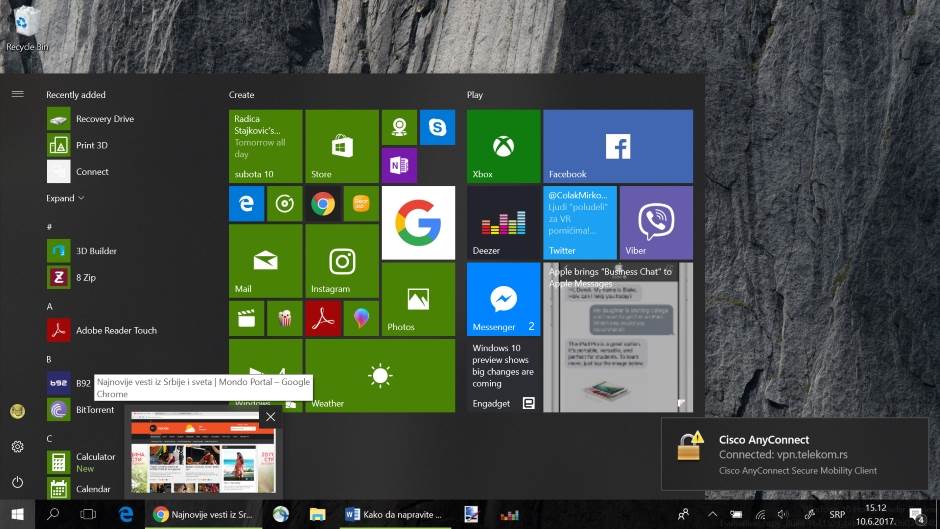Image resolution: width=940 pixels, height=529 pixels.
Task: Launch the Viber tile
Action: coord(655,222)
